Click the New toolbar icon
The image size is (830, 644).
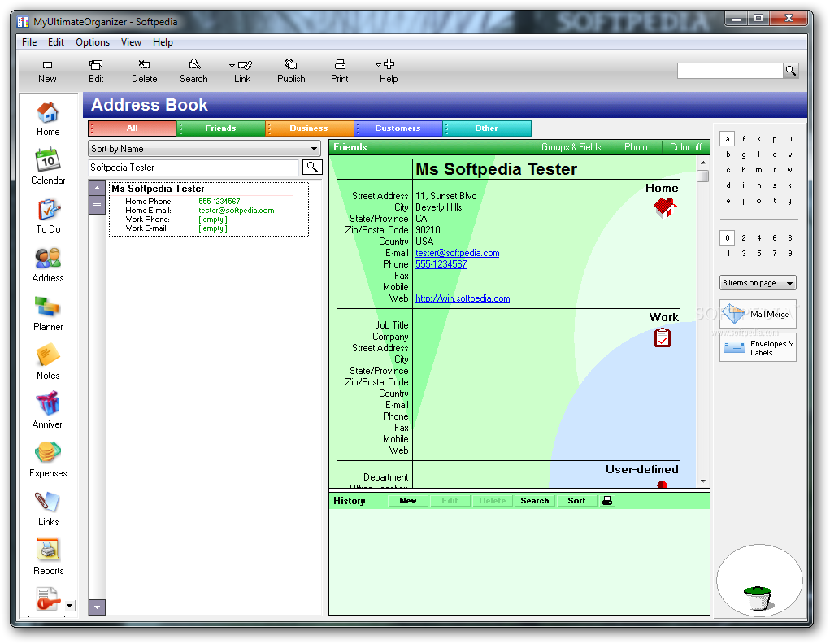point(47,71)
